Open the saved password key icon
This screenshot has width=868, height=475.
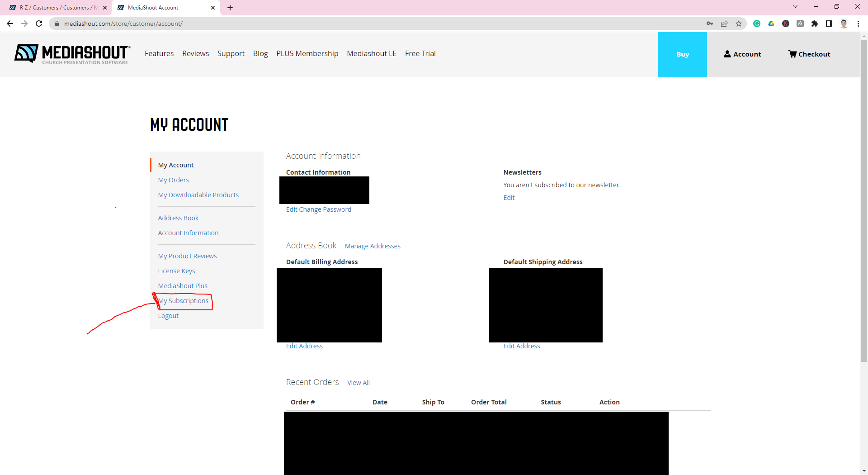pyautogui.click(x=710, y=24)
